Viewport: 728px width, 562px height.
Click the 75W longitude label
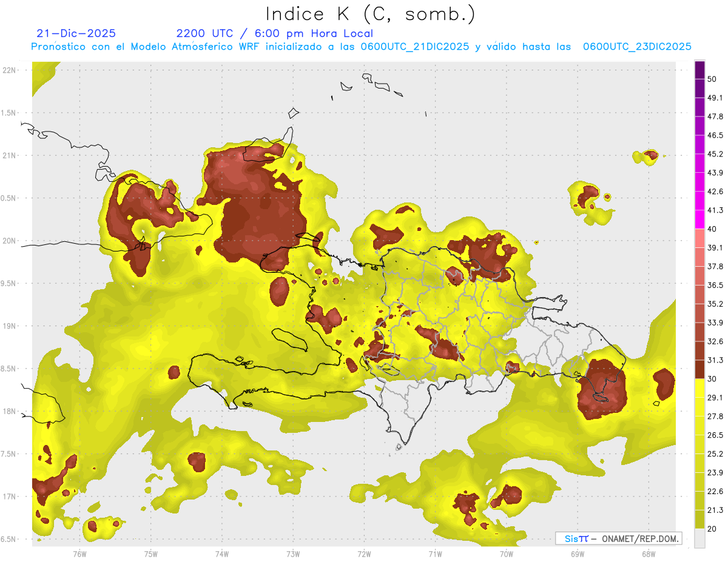click(x=151, y=554)
